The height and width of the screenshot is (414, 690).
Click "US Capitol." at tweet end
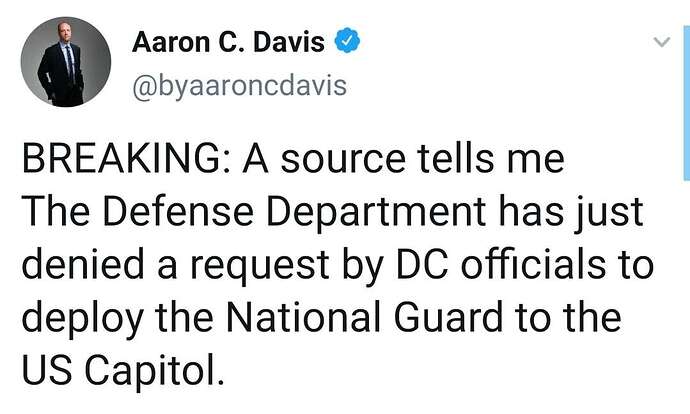(123, 370)
